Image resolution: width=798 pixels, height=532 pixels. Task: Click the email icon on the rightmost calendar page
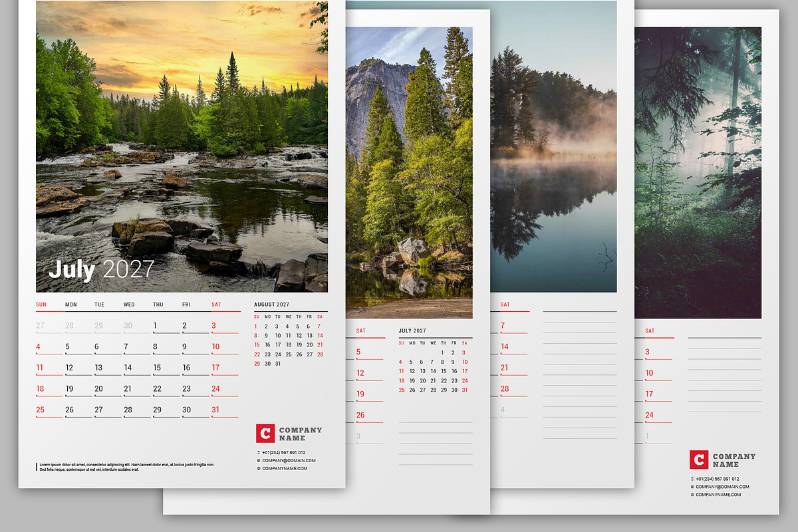(692, 487)
